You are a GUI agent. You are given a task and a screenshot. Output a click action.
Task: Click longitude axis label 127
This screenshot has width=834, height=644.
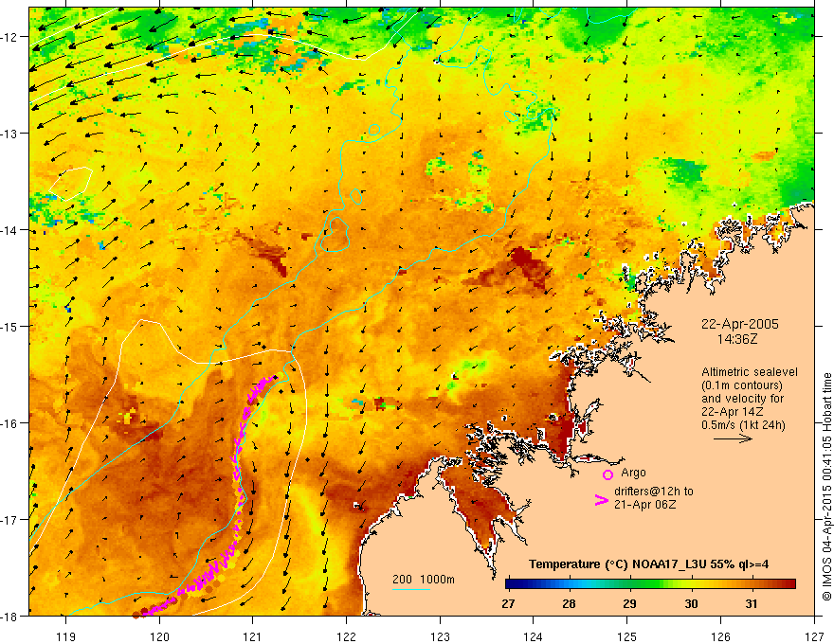814,636
